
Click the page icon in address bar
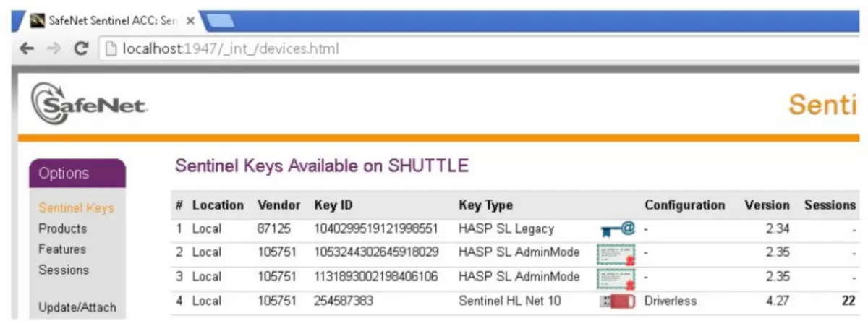(x=110, y=49)
